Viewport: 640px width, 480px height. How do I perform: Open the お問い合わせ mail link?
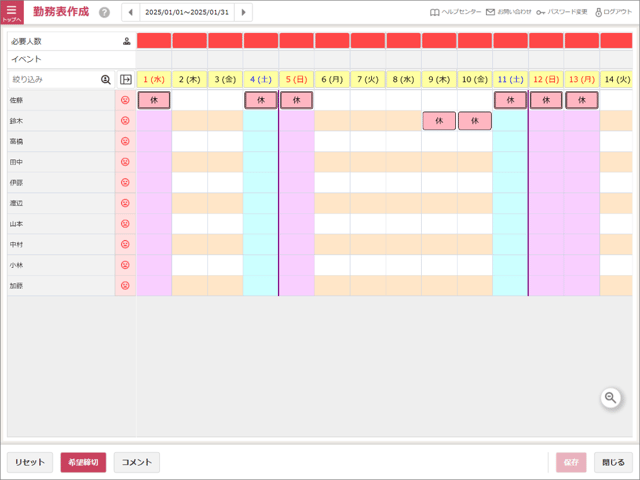[509, 12]
